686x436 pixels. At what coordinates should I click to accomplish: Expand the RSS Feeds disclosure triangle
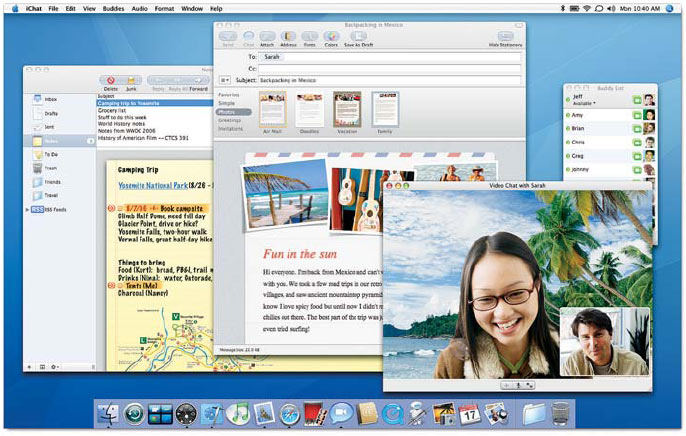[x=27, y=211]
